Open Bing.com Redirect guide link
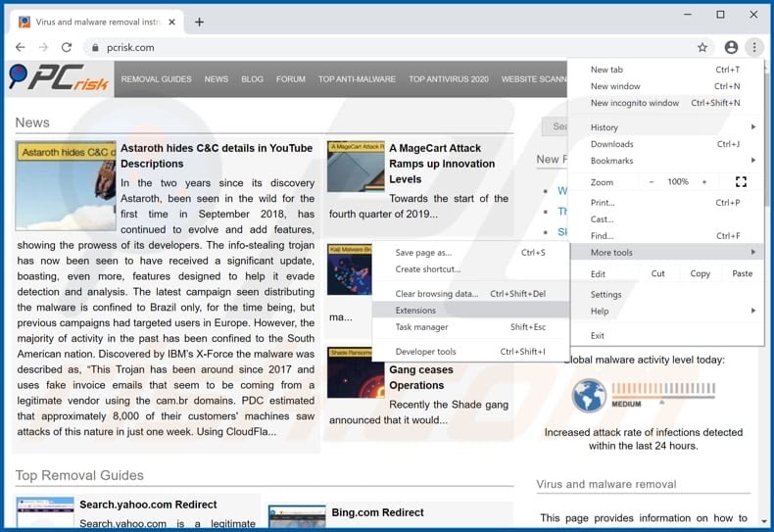The image size is (774, 532). [x=377, y=512]
